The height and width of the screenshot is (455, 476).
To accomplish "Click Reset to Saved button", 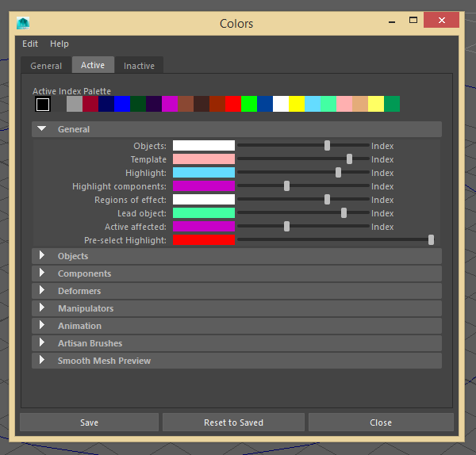I will (x=233, y=422).
